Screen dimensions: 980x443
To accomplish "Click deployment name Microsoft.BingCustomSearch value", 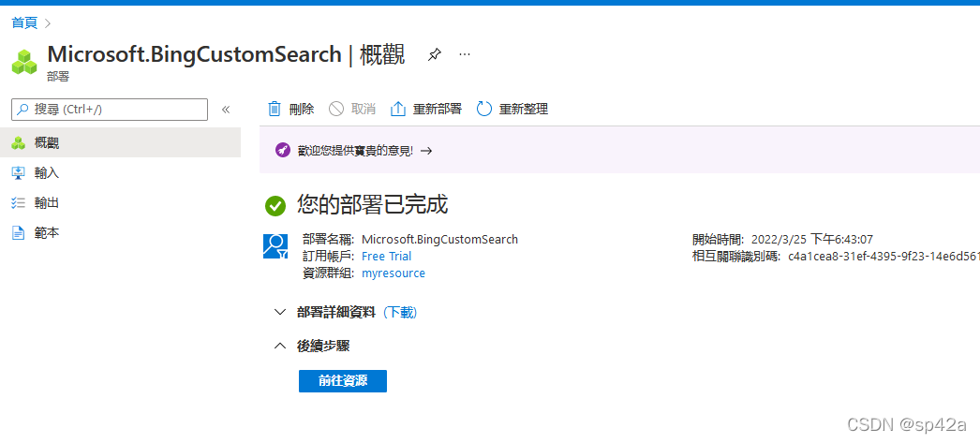I will [x=440, y=240].
